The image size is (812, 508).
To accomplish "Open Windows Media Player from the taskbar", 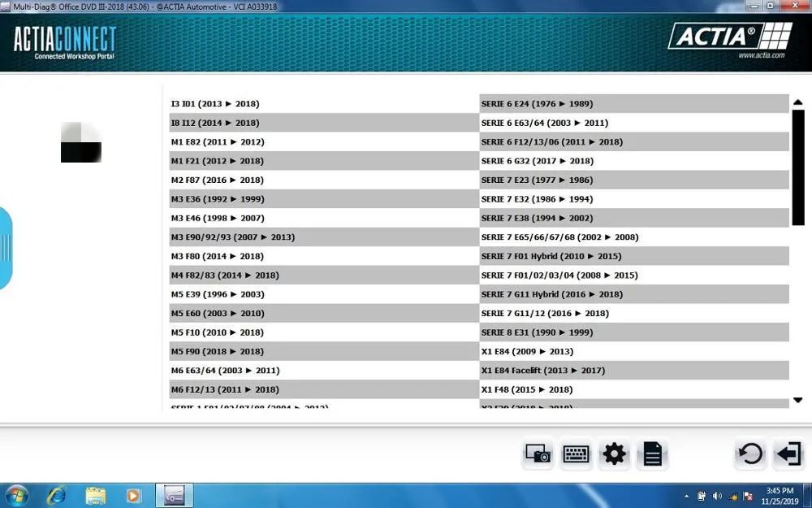I will 133,496.
